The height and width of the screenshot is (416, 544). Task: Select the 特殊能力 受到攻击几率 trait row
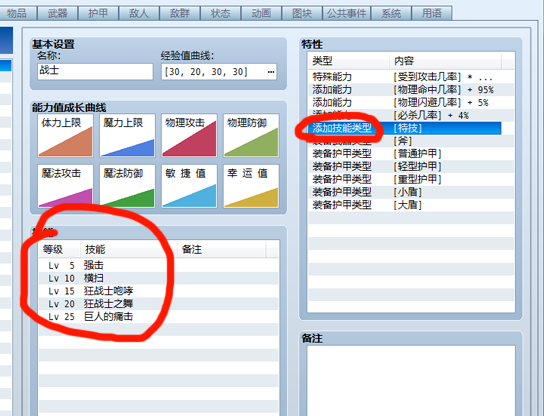[x=411, y=77]
